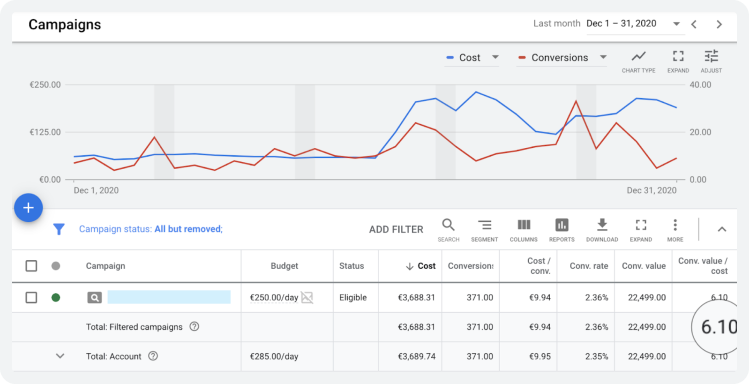Sort by the Conversions column header

pos(471,266)
